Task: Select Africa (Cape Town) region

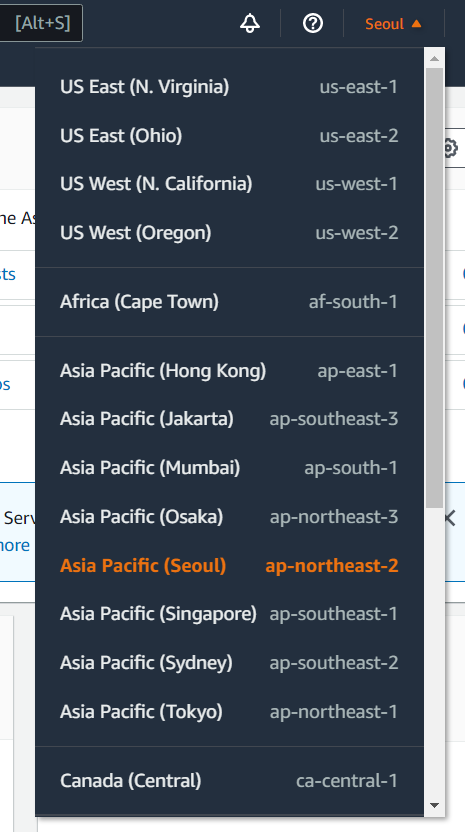Action: click(x=229, y=301)
